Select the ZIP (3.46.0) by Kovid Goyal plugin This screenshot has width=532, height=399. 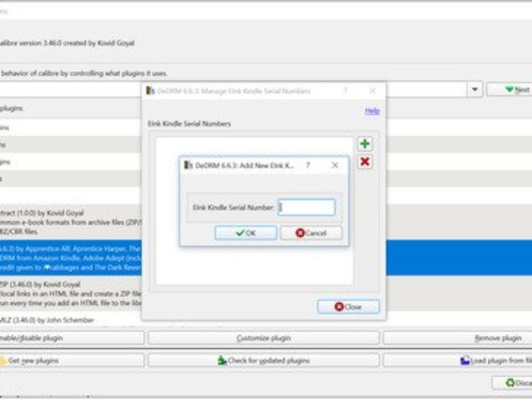70,293
